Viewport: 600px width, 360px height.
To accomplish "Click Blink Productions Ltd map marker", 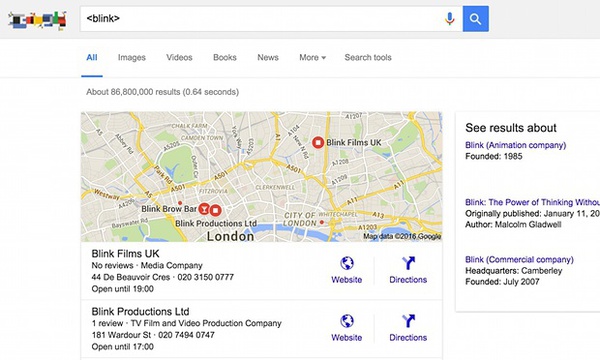I will pos(216,210).
